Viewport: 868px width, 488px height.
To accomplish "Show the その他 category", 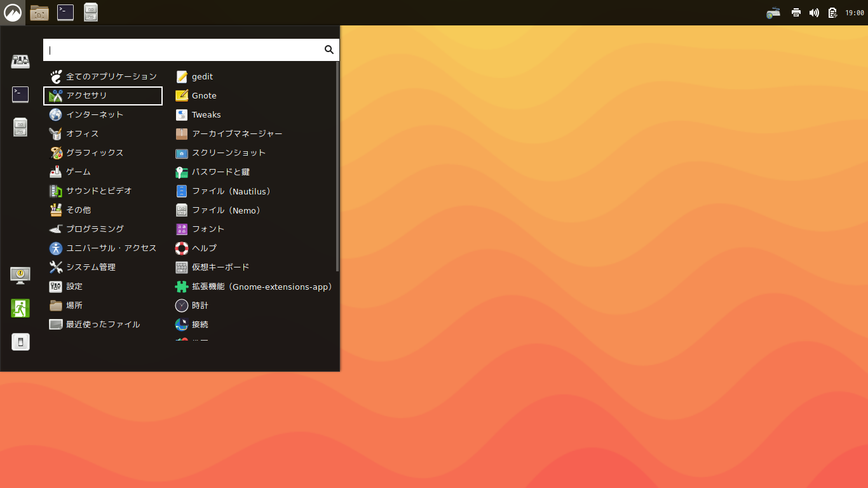I will (103, 210).
